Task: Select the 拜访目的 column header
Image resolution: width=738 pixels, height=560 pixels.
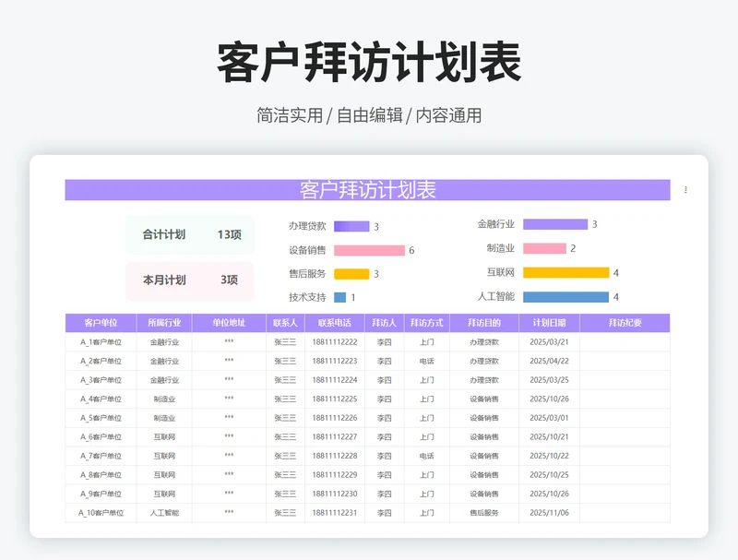Action: coord(484,323)
